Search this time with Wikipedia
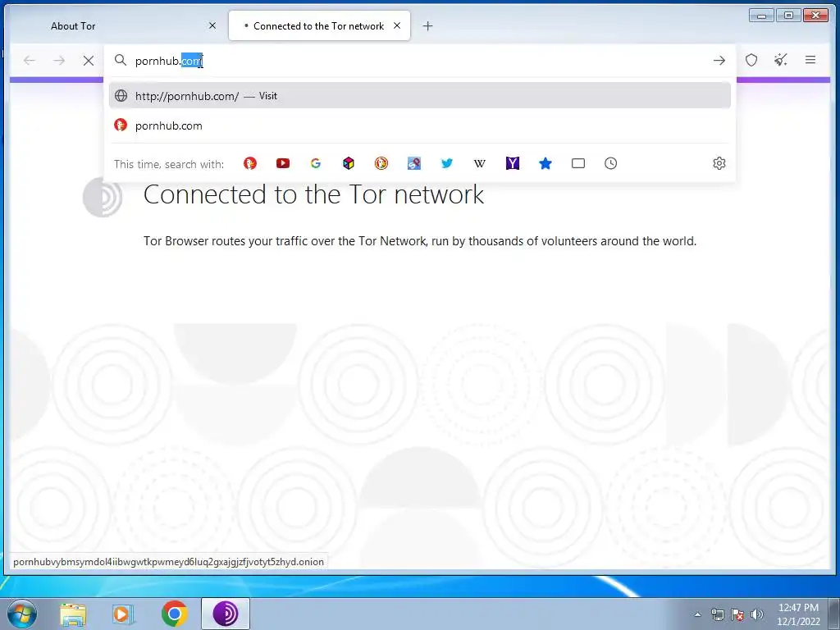The image size is (840, 630). (479, 163)
